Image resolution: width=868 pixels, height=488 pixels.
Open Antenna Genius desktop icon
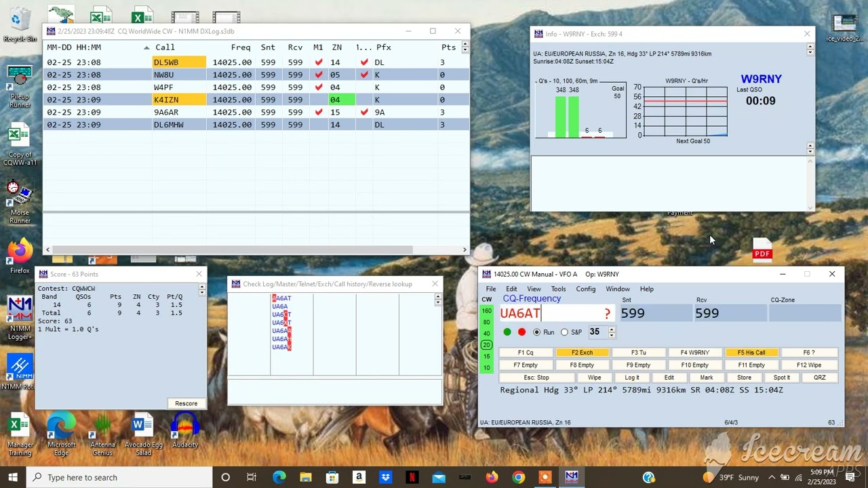pyautogui.click(x=102, y=436)
